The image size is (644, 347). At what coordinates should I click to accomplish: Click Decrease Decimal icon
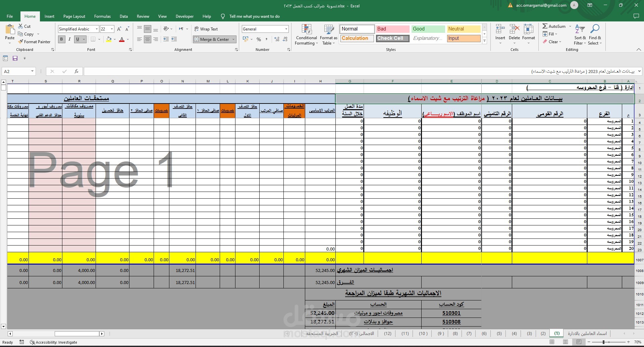[x=285, y=39]
